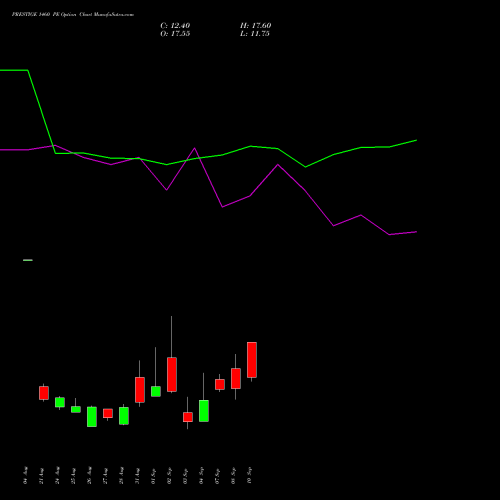Select the 04 Aug date label
The height and width of the screenshot is (500, 500).
[x=25, y=475]
